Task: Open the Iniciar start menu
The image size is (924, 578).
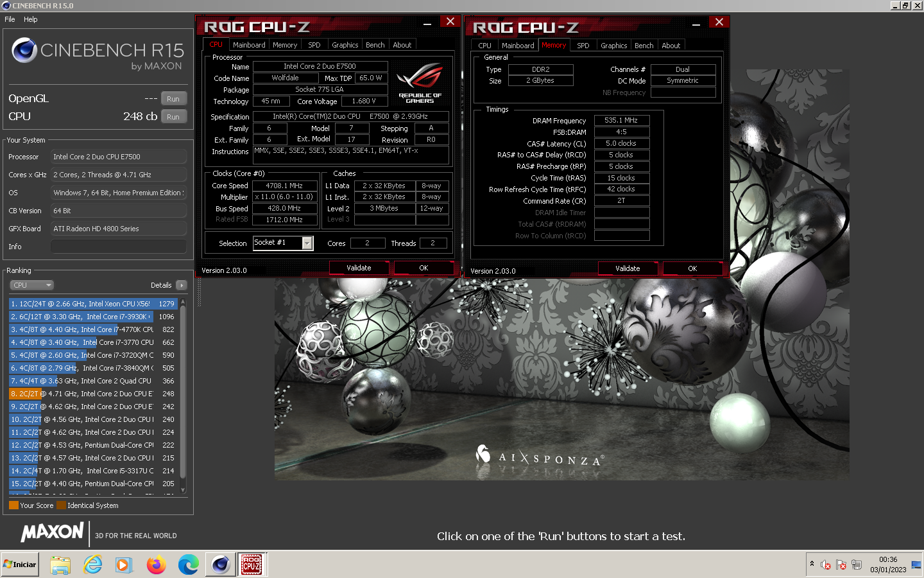Action: coord(20,565)
